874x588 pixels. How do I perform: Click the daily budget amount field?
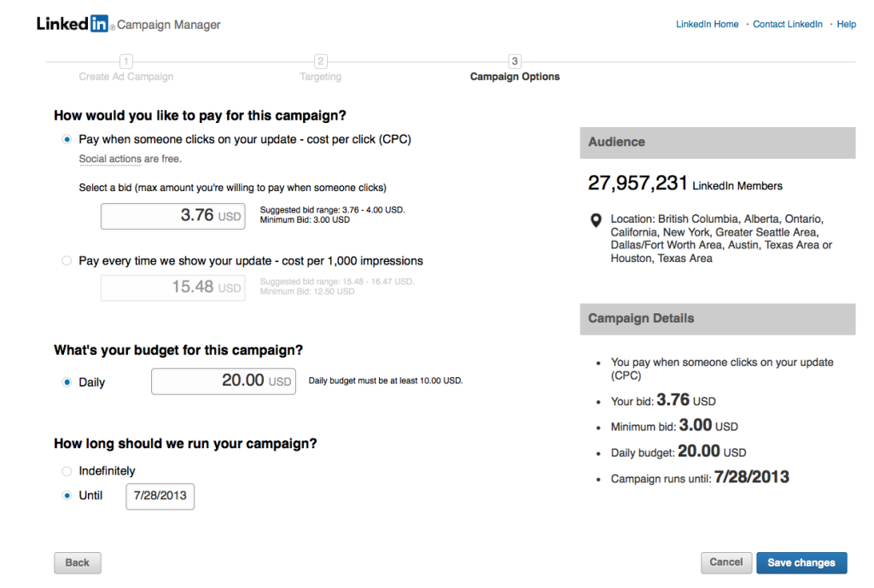(223, 381)
